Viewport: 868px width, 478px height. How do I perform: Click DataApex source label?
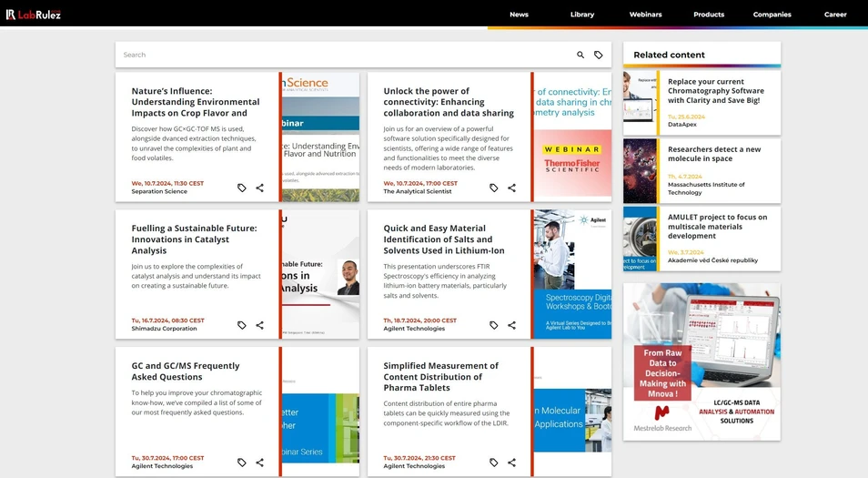pyautogui.click(x=682, y=125)
